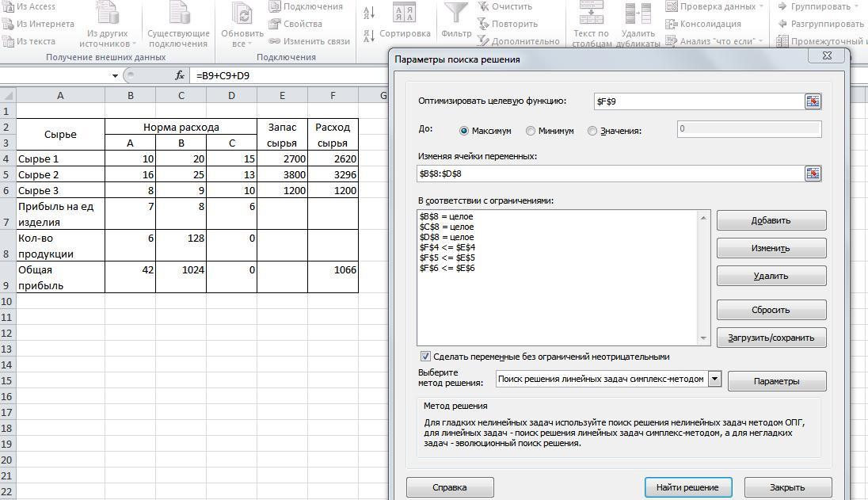Click the Сортировка sort dialog icon
The image size is (868, 500).
(404, 14)
